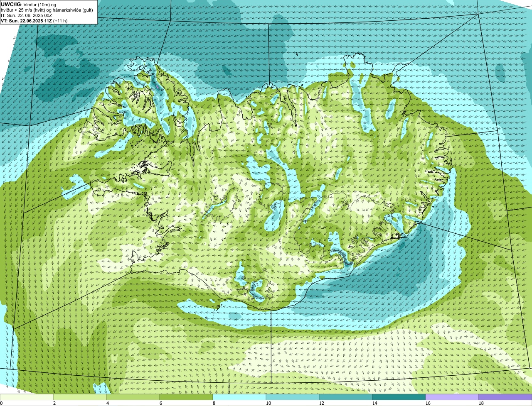This screenshot has width=532, height=406.
Task: Click the purple legend swatch above 18 m/s
Action: [505, 397]
